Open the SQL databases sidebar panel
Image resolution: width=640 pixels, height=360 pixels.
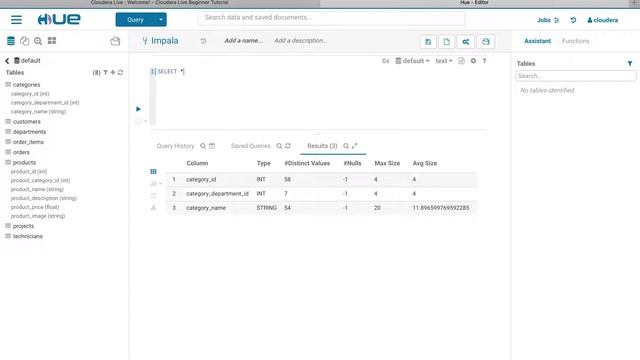pos(11,41)
